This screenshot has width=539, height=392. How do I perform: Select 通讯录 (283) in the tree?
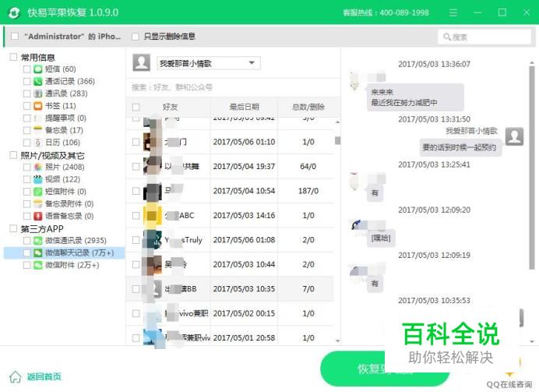[x=66, y=94]
